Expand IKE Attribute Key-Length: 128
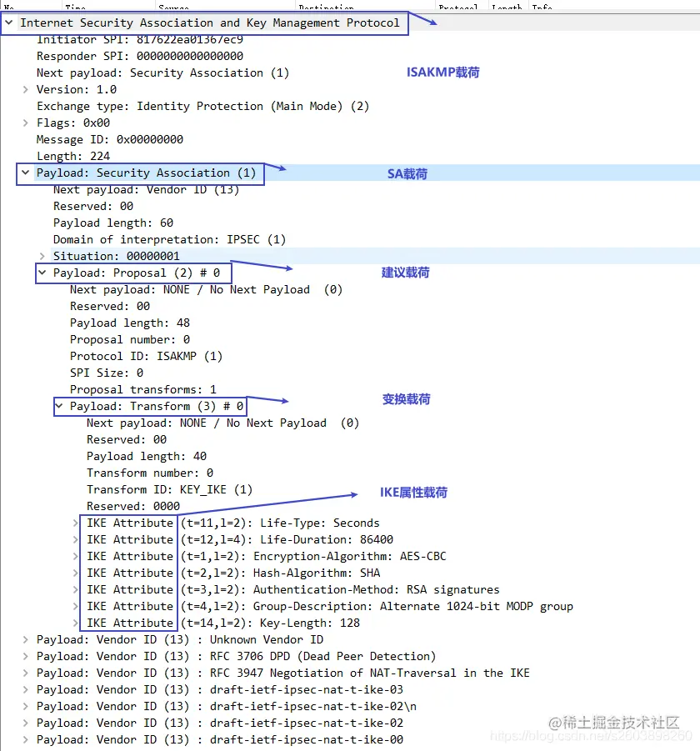 tap(75, 623)
